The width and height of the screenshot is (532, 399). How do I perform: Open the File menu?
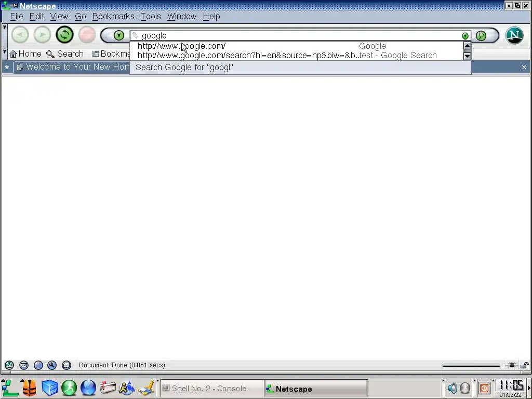[17, 16]
